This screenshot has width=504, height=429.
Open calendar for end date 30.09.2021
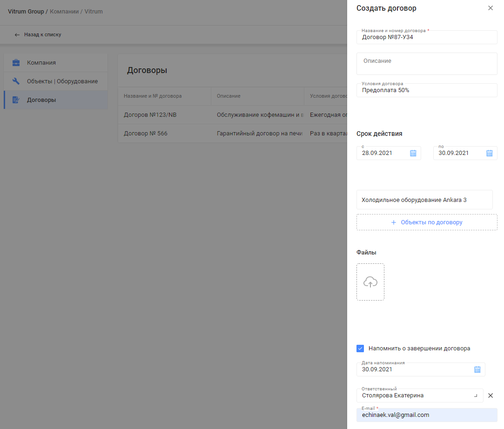point(489,153)
